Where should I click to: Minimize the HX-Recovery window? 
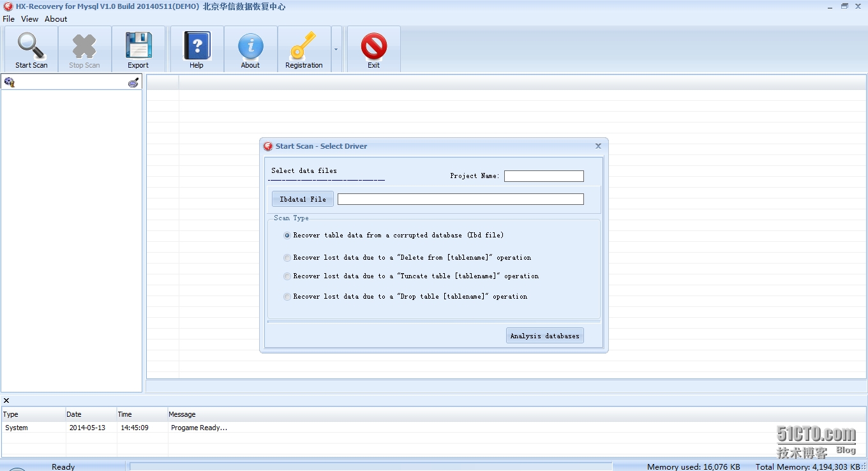pos(830,6)
